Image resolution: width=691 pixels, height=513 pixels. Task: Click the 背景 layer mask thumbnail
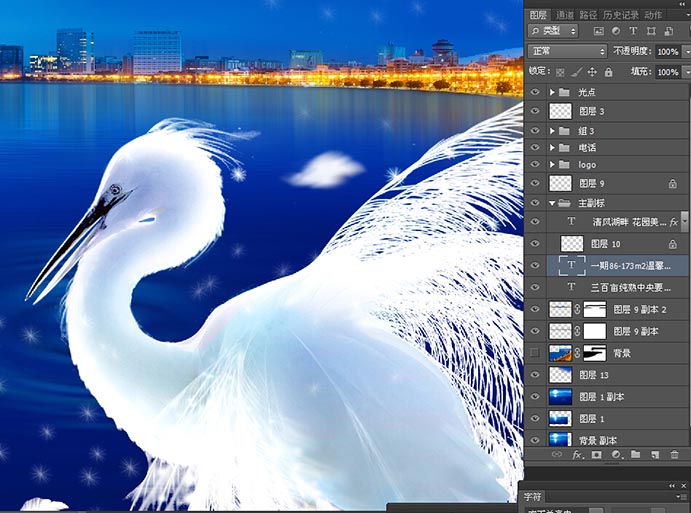tap(594, 353)
